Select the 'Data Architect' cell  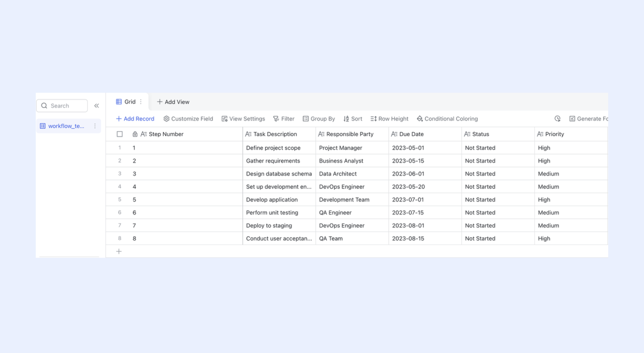coord(352,174)
